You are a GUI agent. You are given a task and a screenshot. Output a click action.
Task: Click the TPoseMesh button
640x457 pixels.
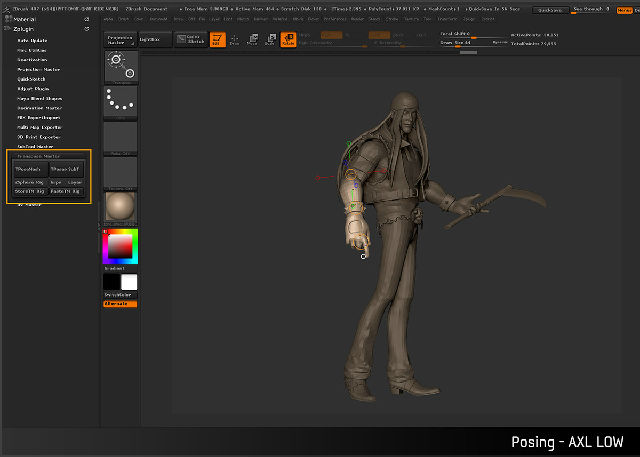point(30,169)
